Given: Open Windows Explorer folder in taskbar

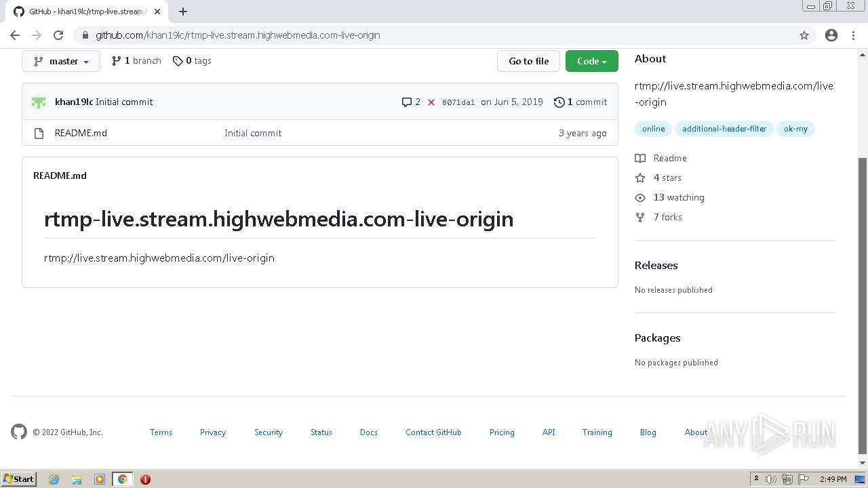Looking at the screenshot, I should (x=77, y=479).
